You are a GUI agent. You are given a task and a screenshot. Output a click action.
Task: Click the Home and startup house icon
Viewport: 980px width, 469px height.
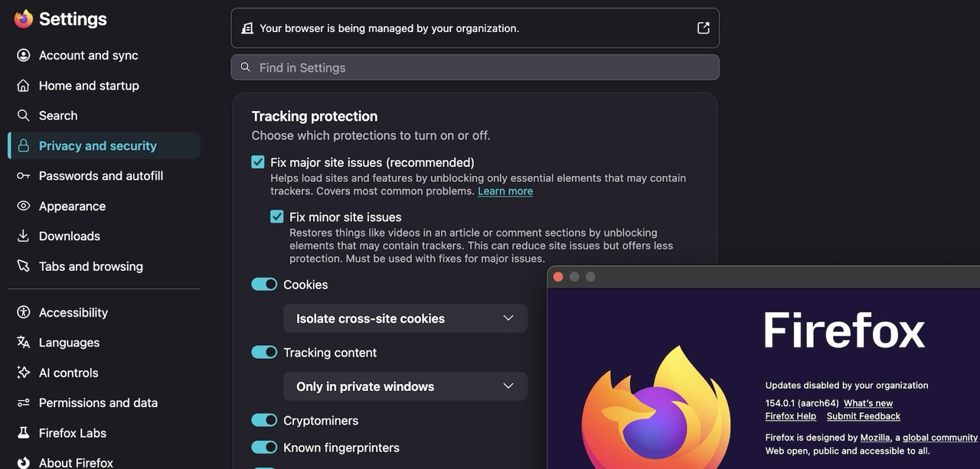24,86
